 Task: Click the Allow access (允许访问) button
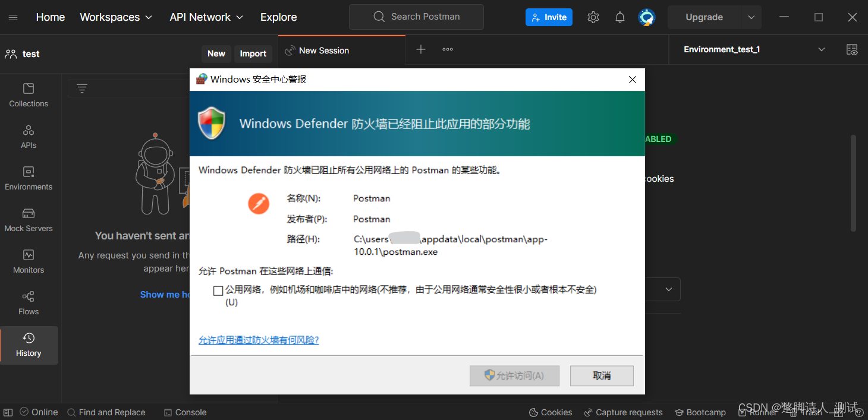tap(514, 375)
